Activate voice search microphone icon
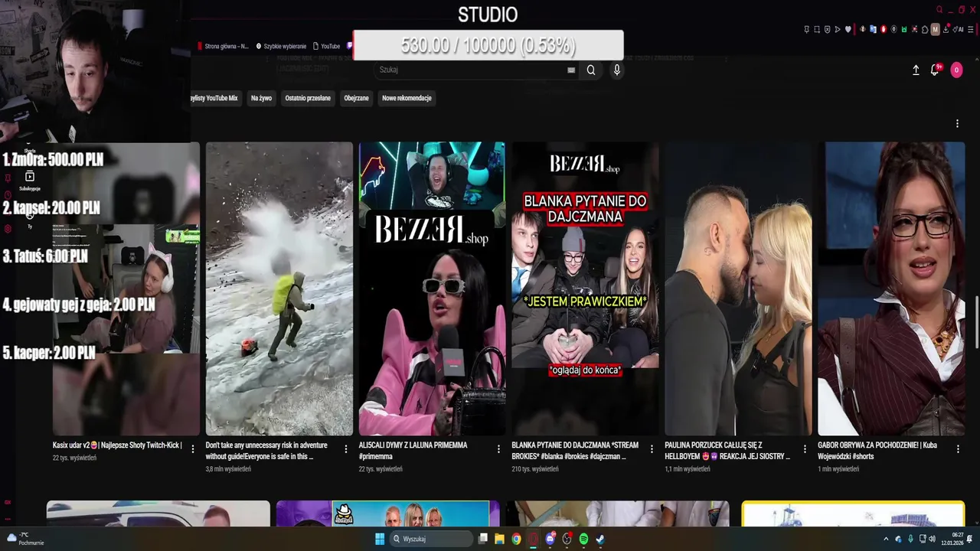 [x=616, y=70]
